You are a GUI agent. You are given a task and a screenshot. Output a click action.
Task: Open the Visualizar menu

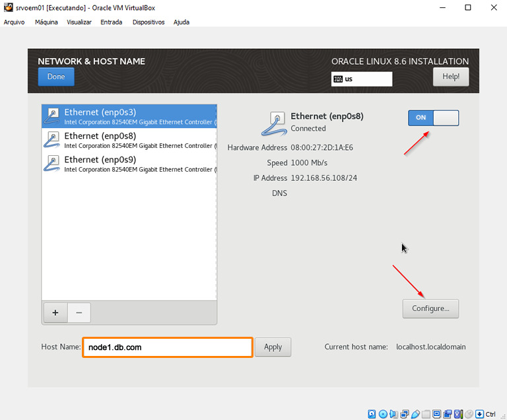(x=79, y=22)
